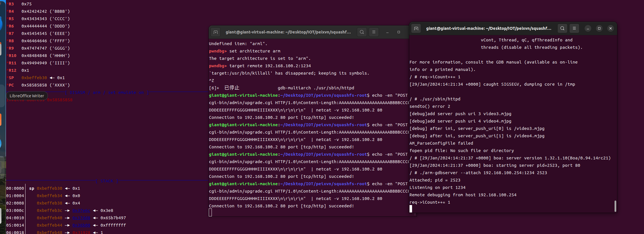Click the R6 register value 0x44444444
This screenshot has height=234, width=644.
click(34, 26)
